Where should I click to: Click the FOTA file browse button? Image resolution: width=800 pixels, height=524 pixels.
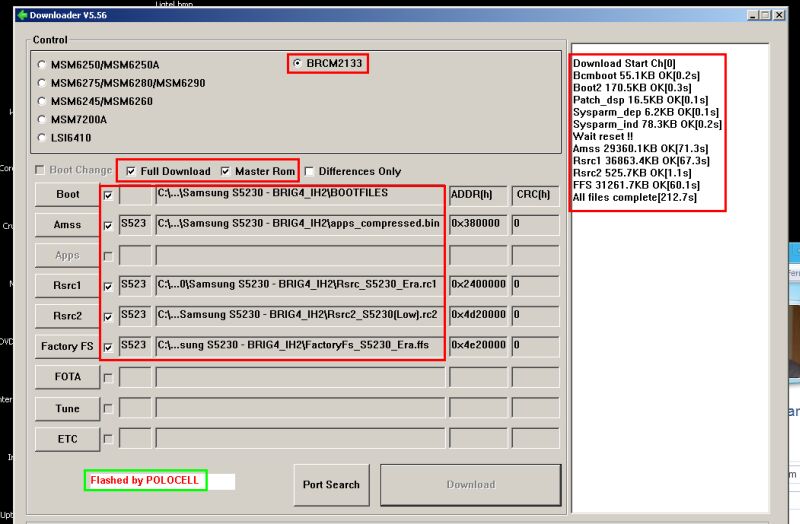click(67, 377)
